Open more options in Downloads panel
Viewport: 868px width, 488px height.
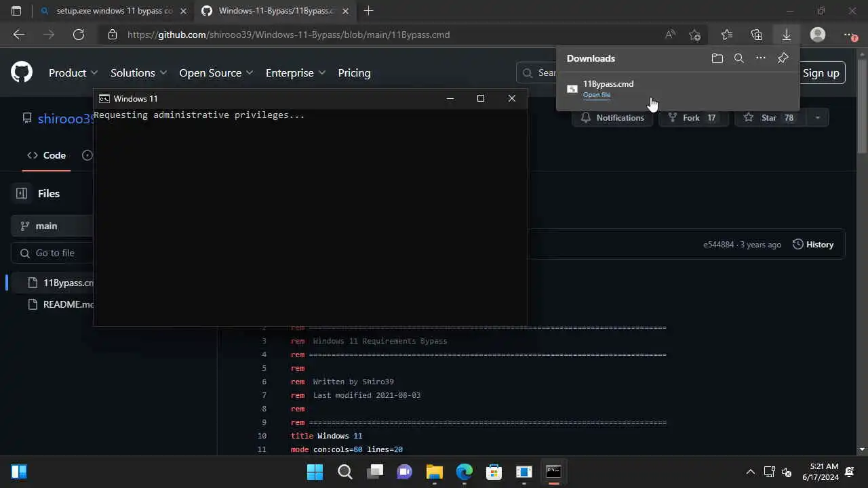click(761, 58)
